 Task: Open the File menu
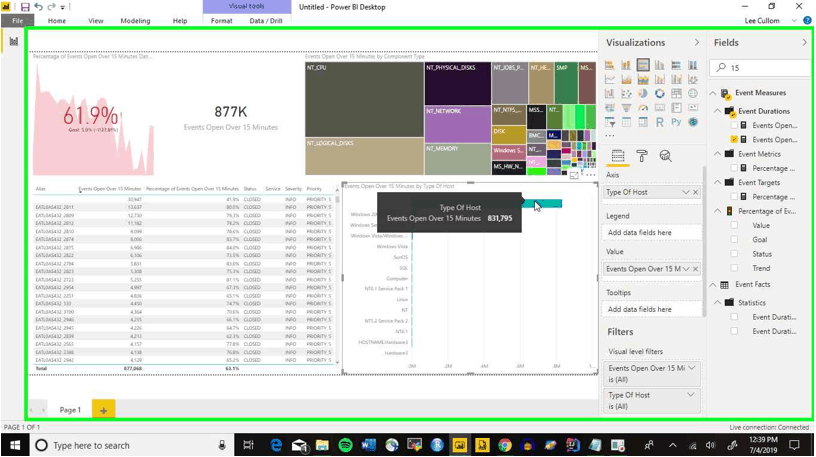pos(17,21)
